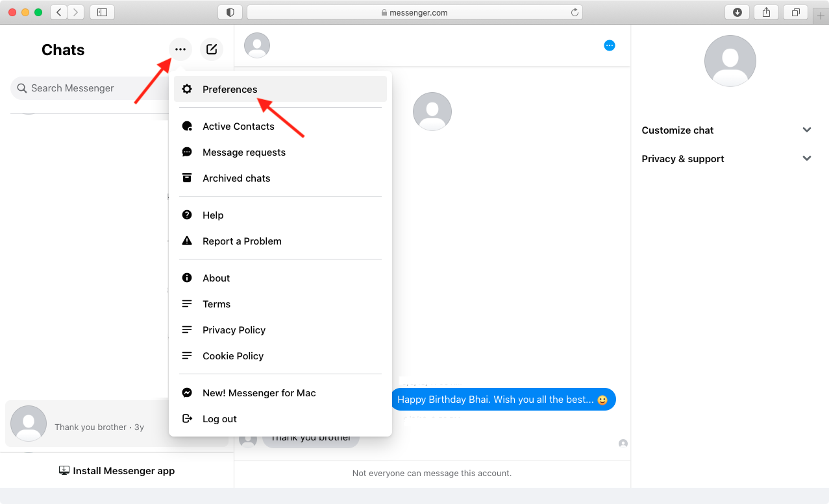Screen dimensions: 829x504
Task: Open Terms from the menu
Action: (x=280, y=304)
